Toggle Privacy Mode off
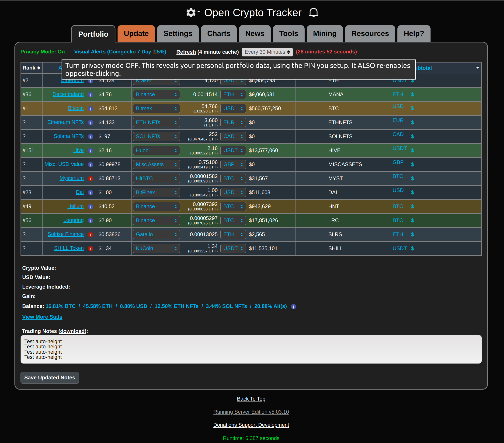 pos(42,52)
